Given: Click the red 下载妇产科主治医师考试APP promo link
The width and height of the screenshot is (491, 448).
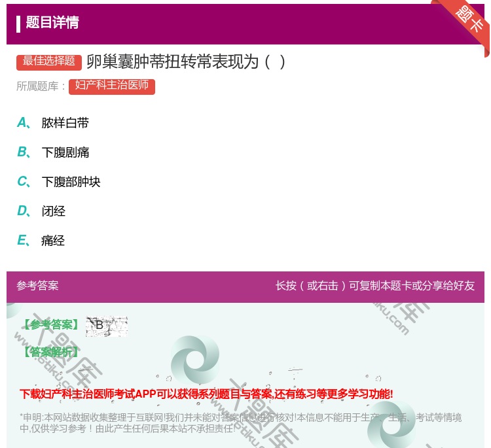Looking at the screenshot, I should (x=206, y=394).
